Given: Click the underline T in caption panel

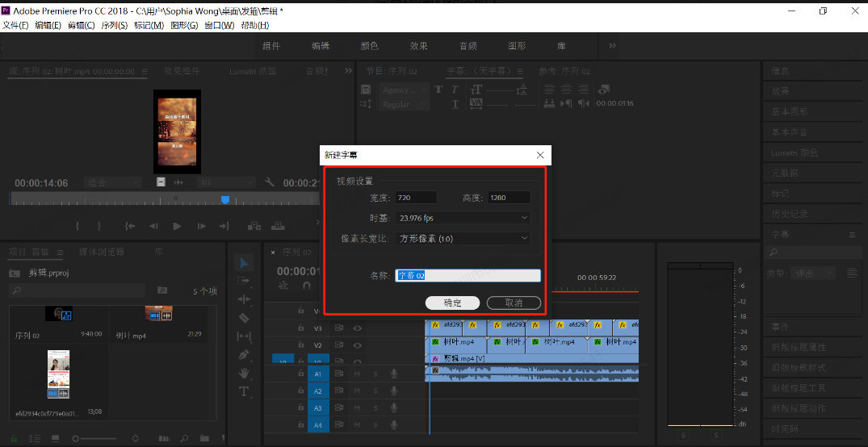Looking at the screenshot, I should pos(455,104).
